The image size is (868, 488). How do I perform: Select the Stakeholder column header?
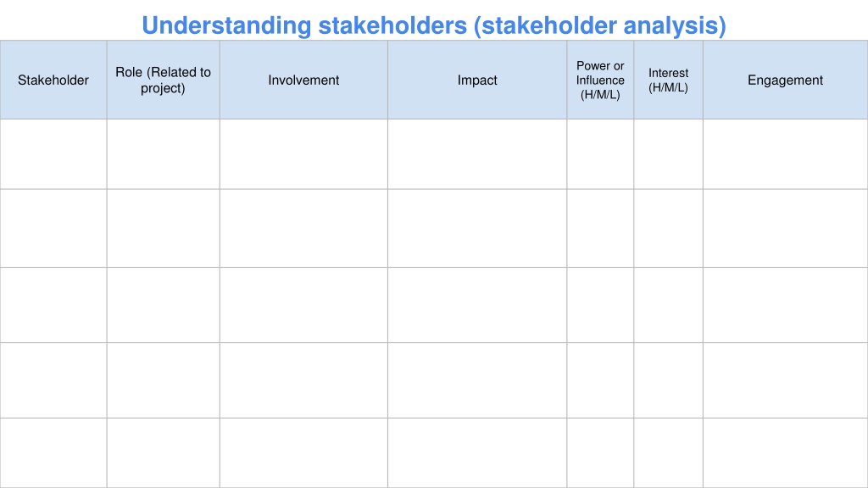[x=53, y=80]
